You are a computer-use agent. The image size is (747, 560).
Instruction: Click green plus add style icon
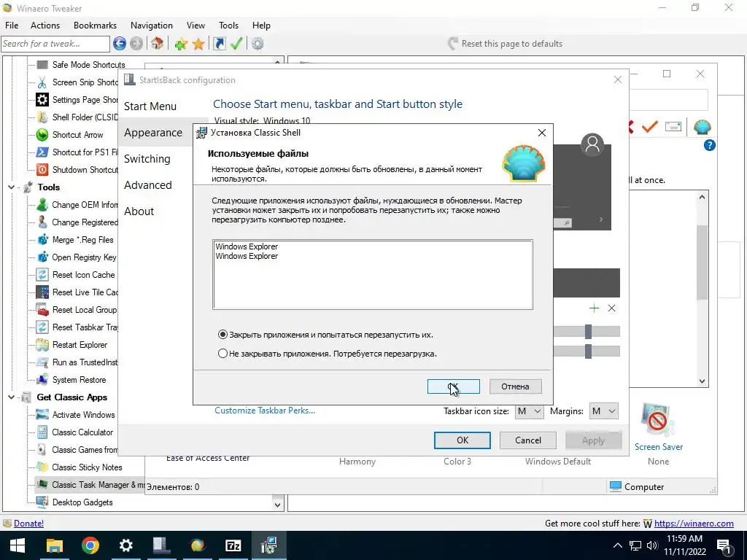594,308
